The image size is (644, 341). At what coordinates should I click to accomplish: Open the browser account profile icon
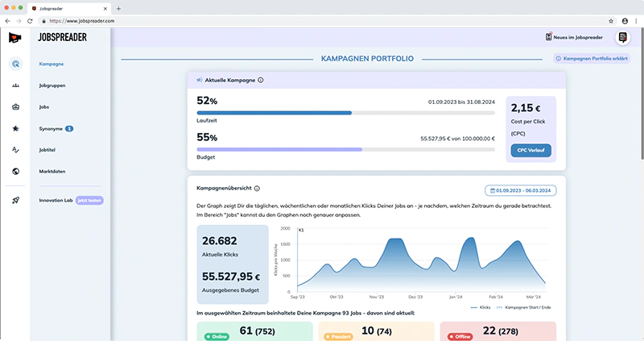click(x=625, y=21)
